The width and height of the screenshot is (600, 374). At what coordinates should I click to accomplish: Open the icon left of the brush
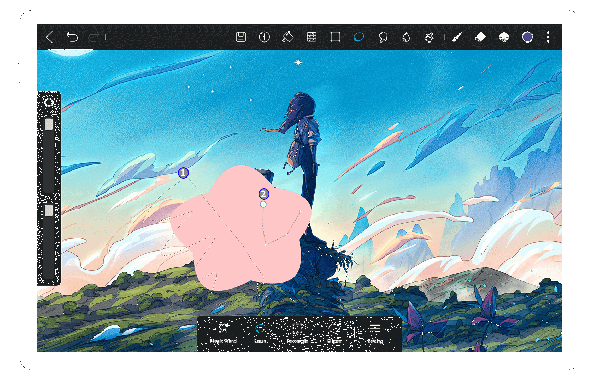tap(429, 37)
